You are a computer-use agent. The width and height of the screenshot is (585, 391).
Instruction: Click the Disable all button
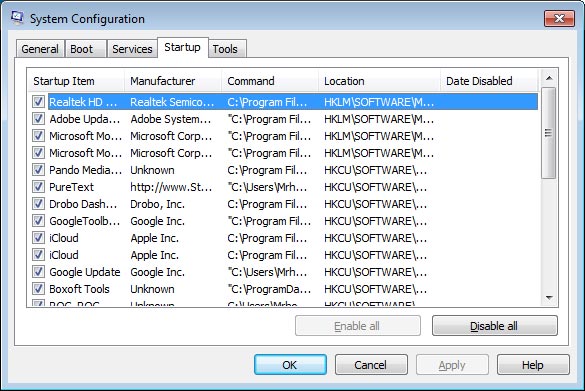pos(495,326)
